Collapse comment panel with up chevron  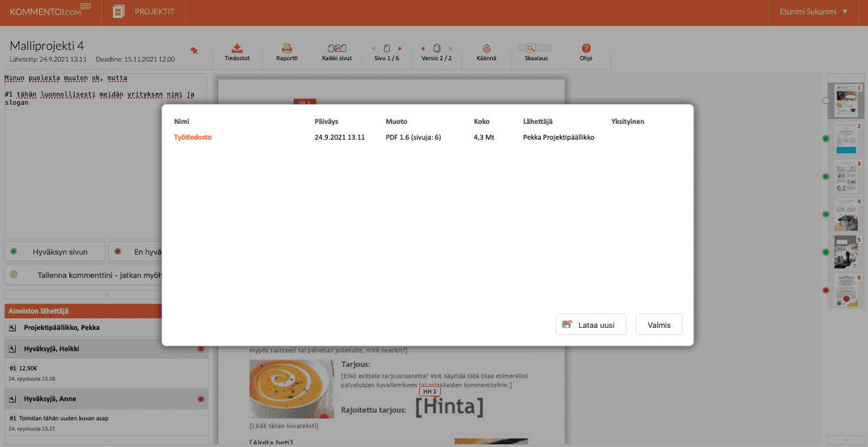coord(105,295)
